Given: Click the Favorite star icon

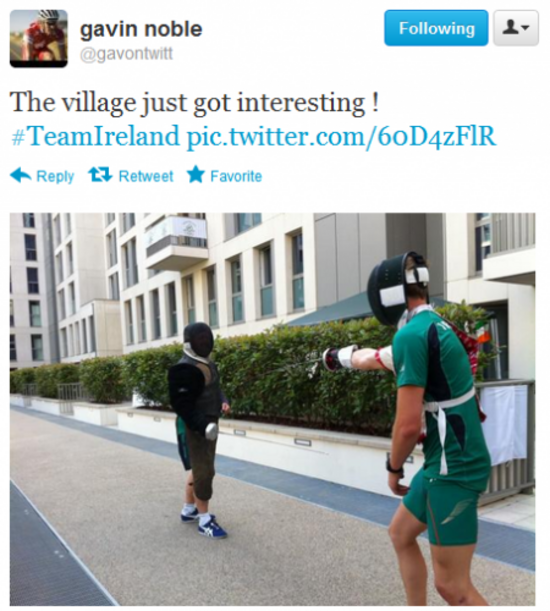Looking at the screenshot, I should [x=196, y=175].
